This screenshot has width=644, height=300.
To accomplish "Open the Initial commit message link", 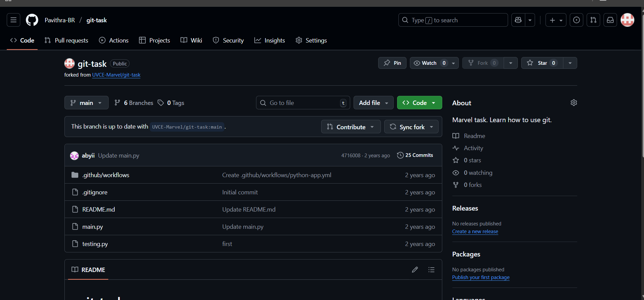I will tap(240, 192).
